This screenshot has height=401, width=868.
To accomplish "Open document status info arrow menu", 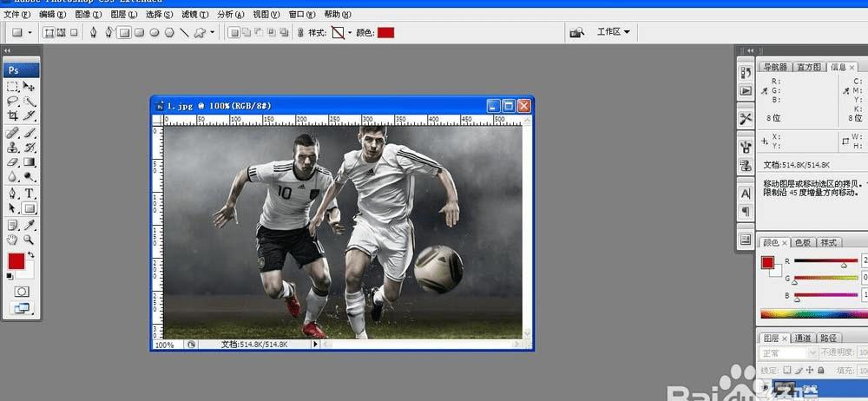I will pyautogui.click(x=316, y=344).
